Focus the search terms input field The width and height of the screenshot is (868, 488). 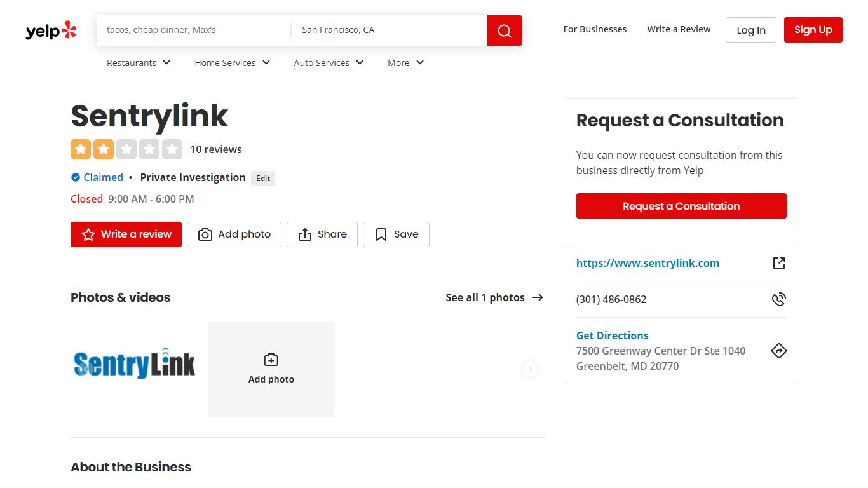pyautogui.click(x=194, y=30)
